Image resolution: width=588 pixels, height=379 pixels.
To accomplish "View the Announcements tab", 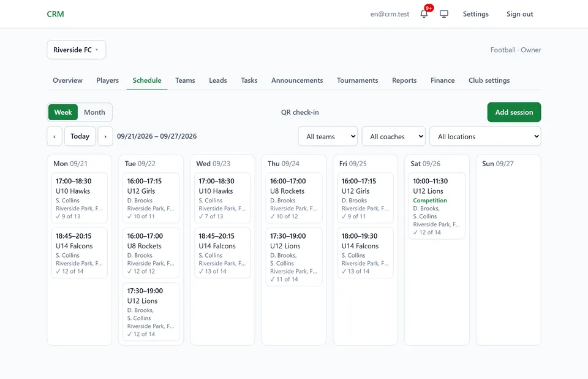I will (x=297, y=80).
